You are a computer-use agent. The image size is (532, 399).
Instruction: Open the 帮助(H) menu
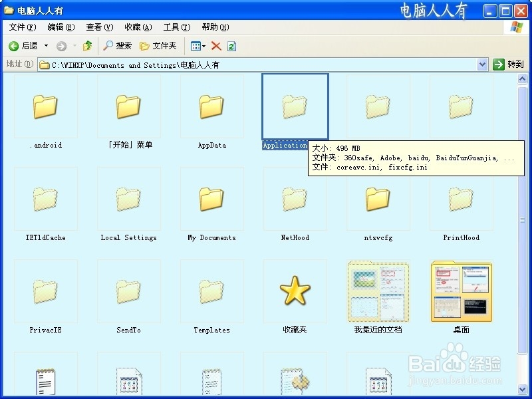215,27
